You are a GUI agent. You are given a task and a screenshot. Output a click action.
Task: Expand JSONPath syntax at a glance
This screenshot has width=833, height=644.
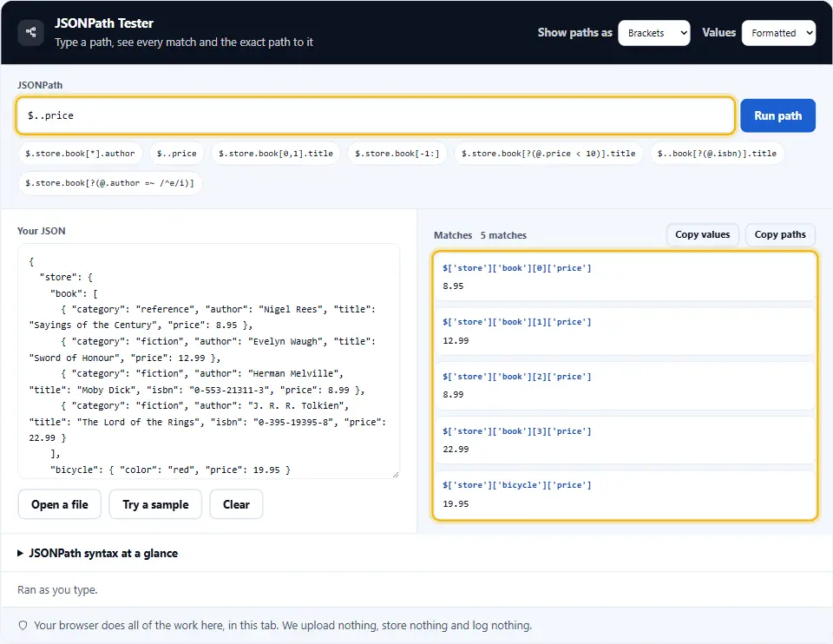[98, 553]
